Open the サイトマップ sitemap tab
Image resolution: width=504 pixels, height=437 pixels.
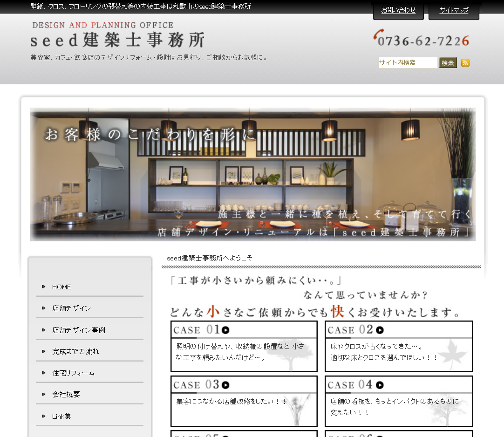point(454,10)
